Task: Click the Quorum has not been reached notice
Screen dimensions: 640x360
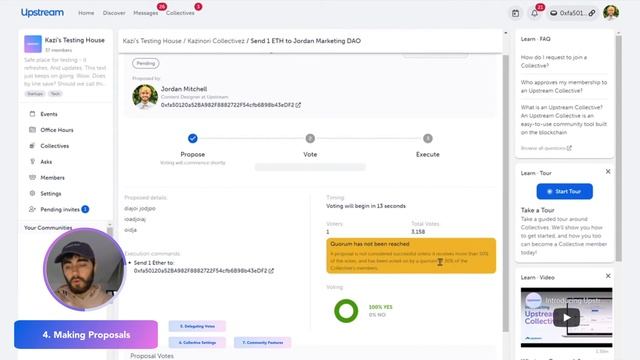Action: coord(411,256)
